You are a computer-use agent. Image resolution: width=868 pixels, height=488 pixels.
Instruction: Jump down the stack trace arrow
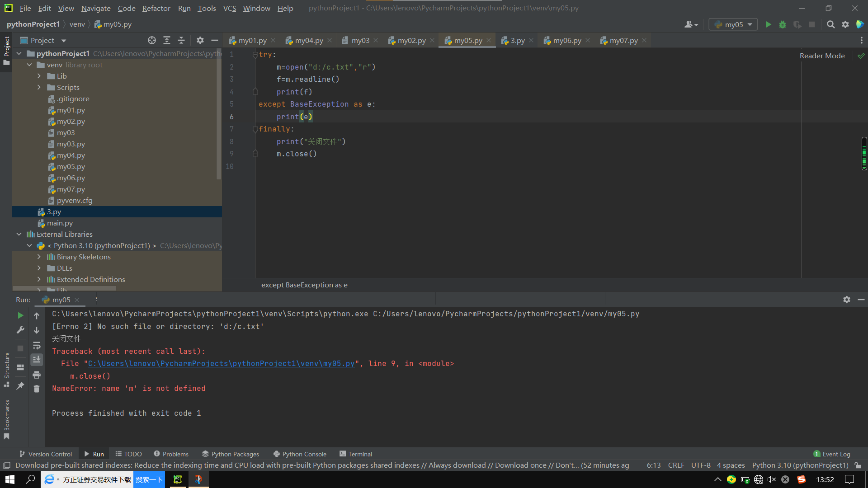[x=37, y=330]
